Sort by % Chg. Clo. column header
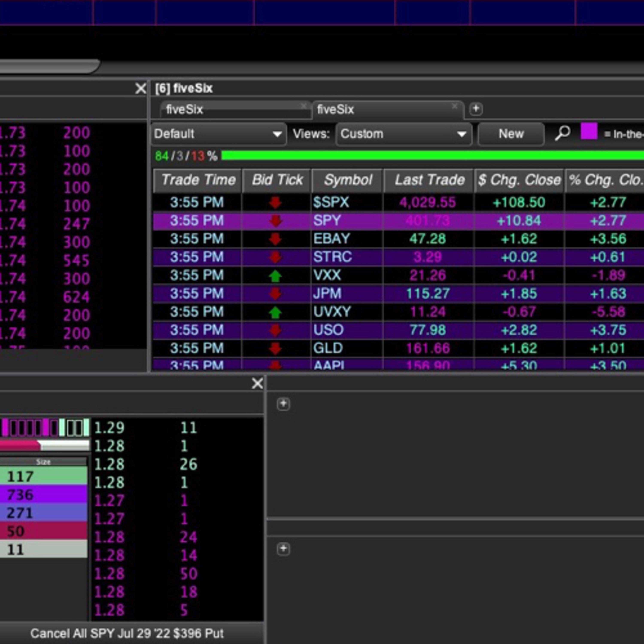This screenshot has width=644, height=644. click(605, 180)
